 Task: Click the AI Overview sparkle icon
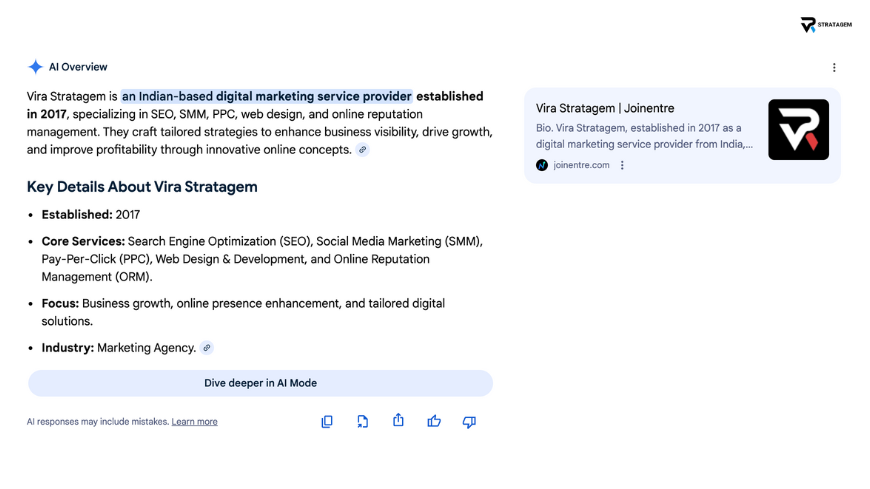[35, 67]
